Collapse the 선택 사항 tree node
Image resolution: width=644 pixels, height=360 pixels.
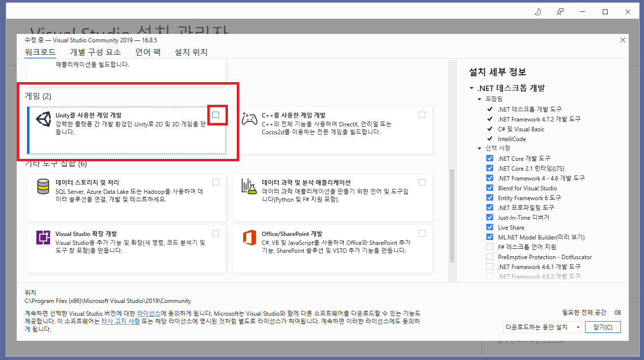click(x=480, y=148)
